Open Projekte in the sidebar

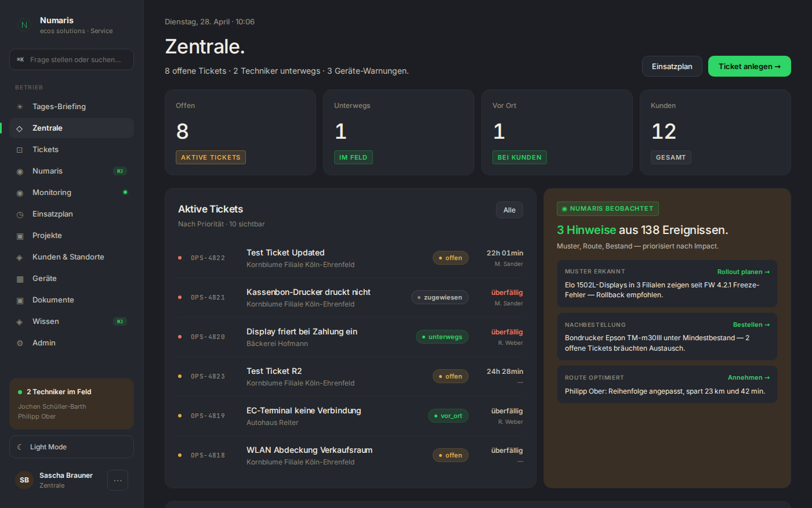click(x=71, y=236)
